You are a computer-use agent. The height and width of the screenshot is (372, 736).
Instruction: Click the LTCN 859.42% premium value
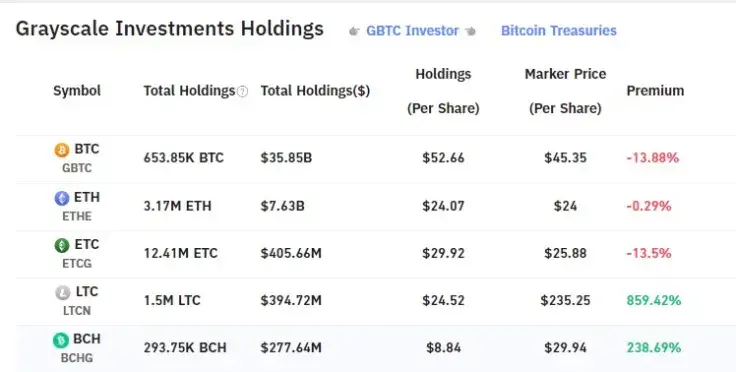pyautogui.click(x=653, y=300)
